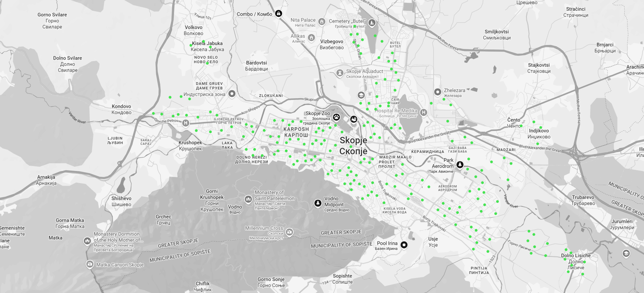Click the Dolno Nerezi label
The height and width of the screenshot is (293, 644).
[x=252, y=159]
